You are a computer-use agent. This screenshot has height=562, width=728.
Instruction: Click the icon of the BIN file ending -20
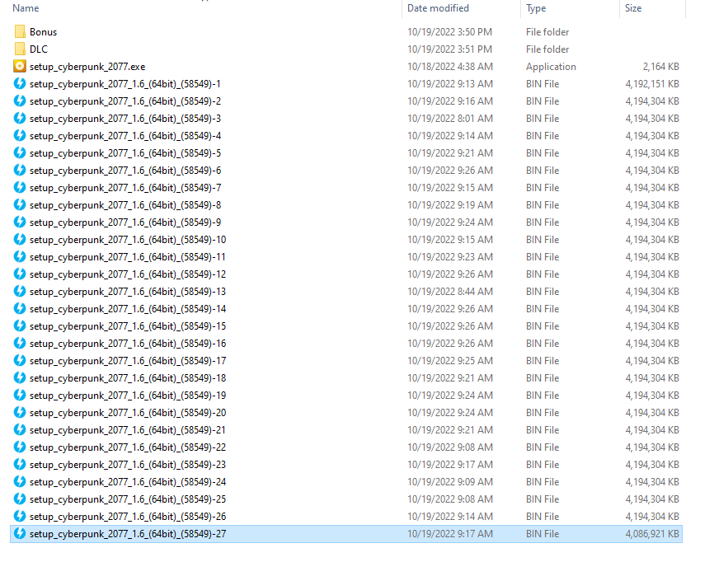[20, 413]
